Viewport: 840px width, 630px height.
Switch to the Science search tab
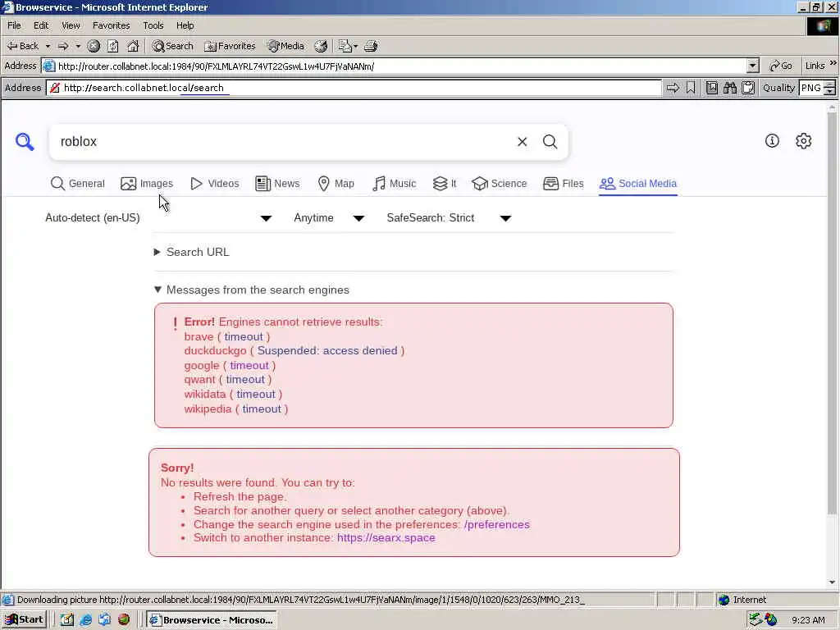500,184
